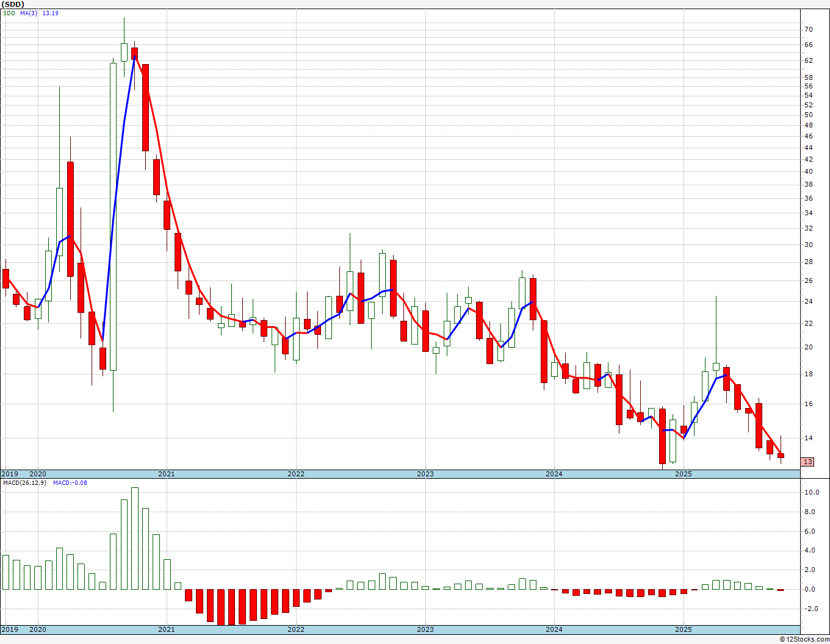Pick the 26 price axis label
The width and height of the screenshot is (830, 644).
tap(808, 281)
